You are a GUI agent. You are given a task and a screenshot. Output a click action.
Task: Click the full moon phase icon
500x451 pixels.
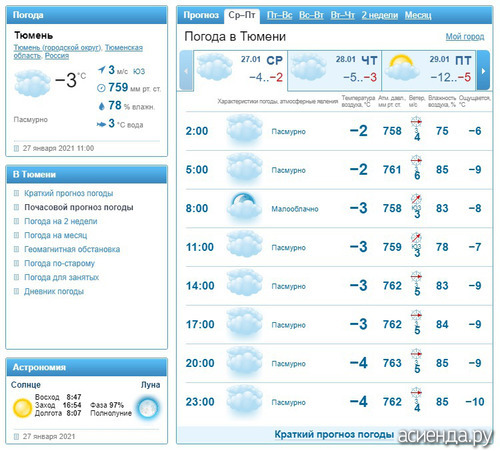coord(148,407)
